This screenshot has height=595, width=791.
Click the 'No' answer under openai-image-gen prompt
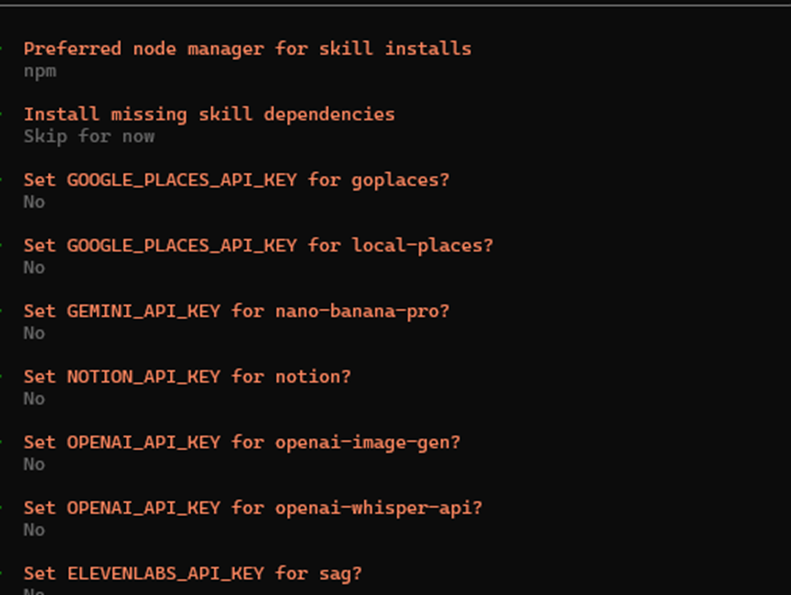[x=34, y=464]
